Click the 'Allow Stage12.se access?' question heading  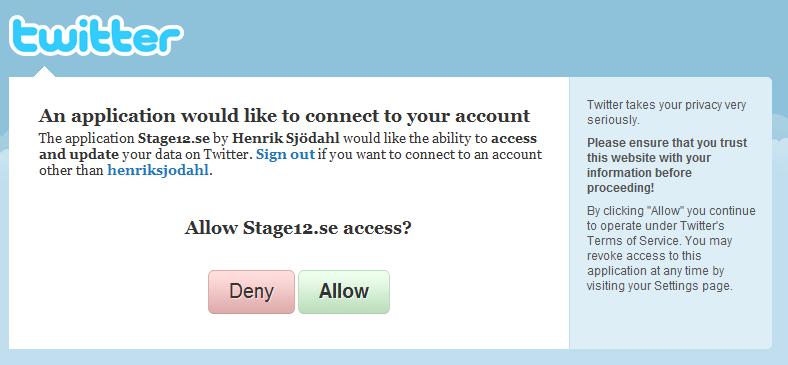pos(298,228)
